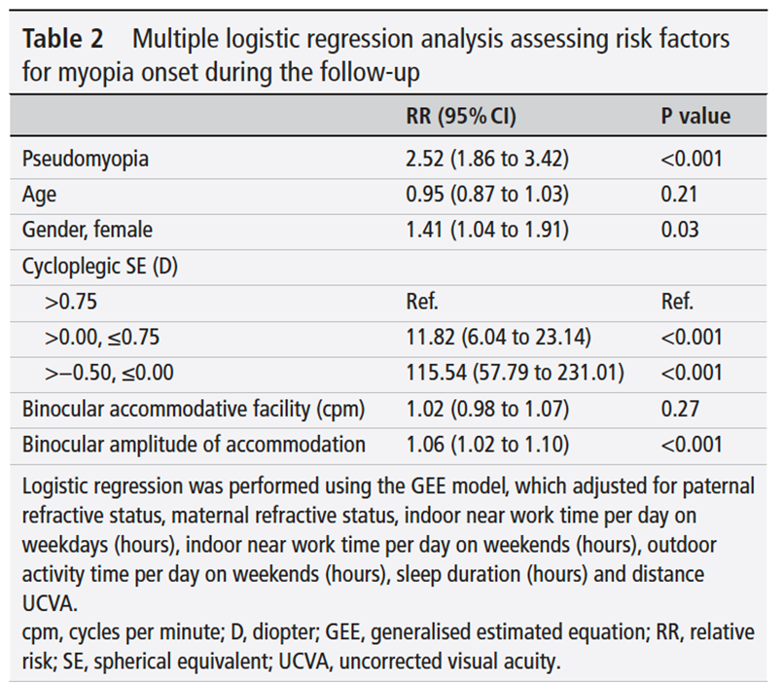This screenshot has height=683, width=784.
Task: Click the value "115.54 (57.79 to 231.01)"
Action: coord(510,373)
